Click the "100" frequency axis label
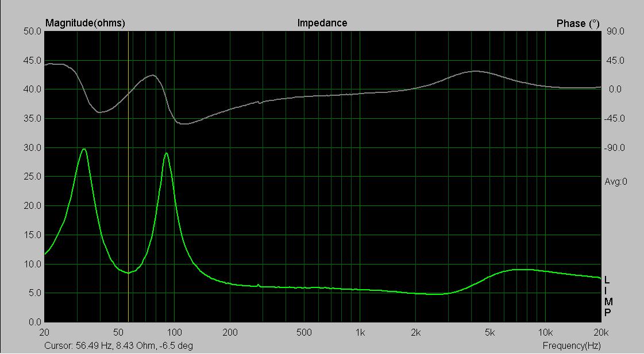The image size is (644, 354). coord(174,333)
